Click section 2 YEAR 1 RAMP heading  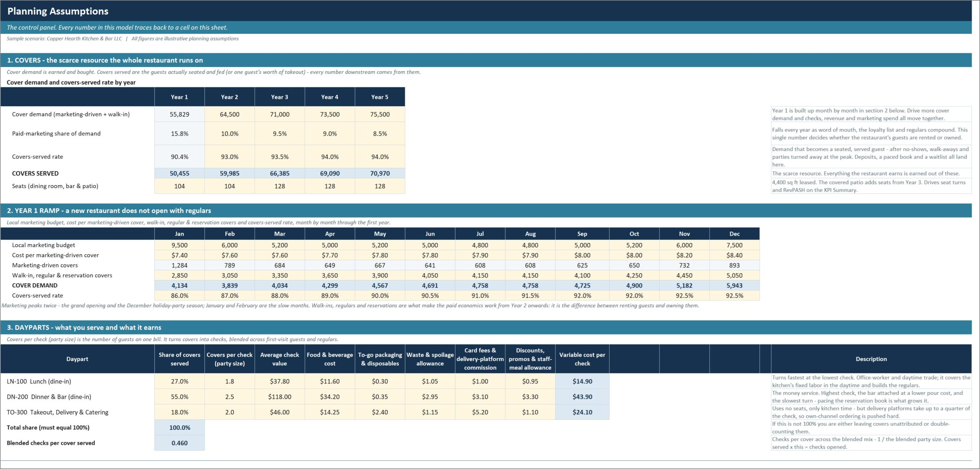tap(109, 210)
